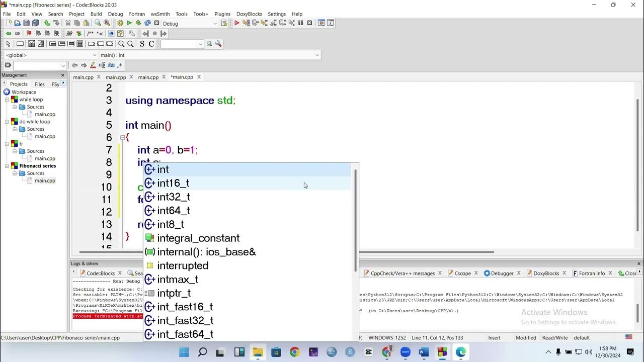Open the Plugins menu
The width and height of the screenshot is (644, 362).
[222, 14]
